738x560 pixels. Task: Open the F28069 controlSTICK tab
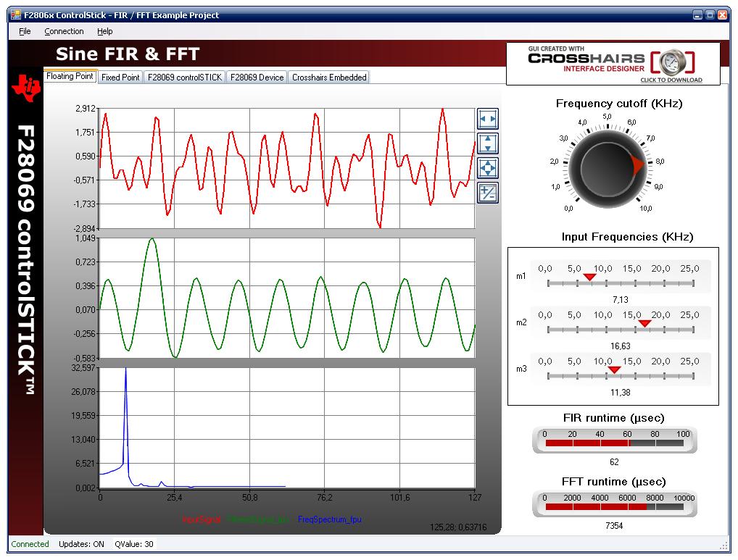pos(184,77)
